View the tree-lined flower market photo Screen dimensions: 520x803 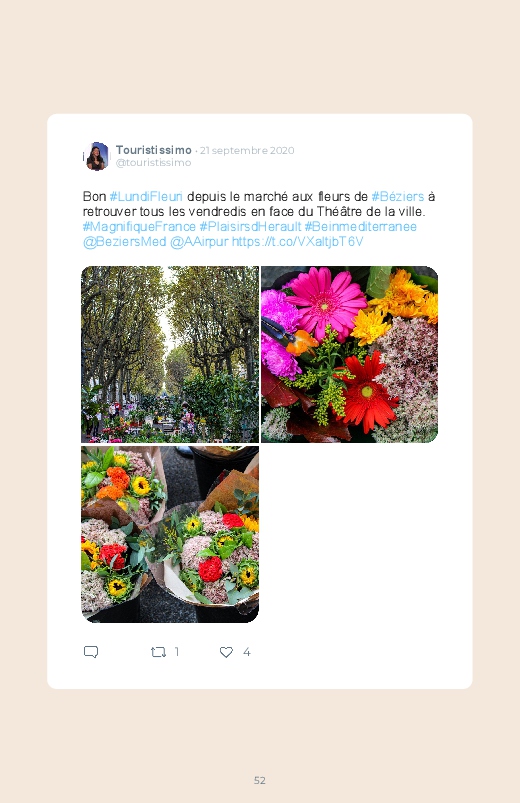coord(170,354)
